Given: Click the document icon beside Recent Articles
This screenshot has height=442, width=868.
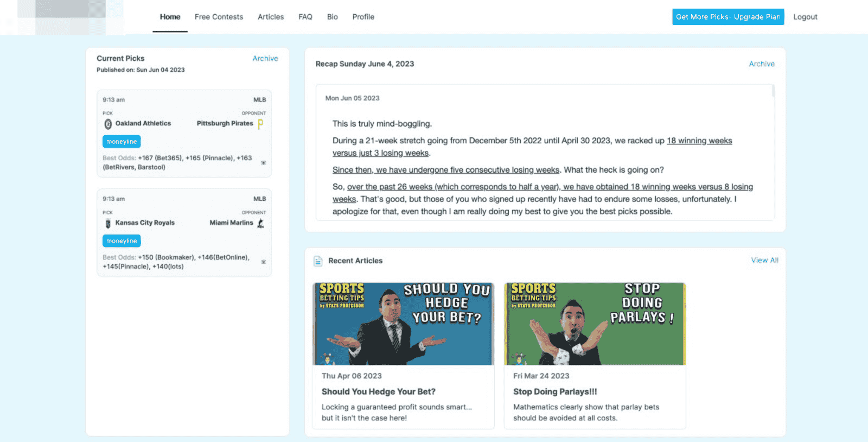Looking at the screenshot, I should point(318,261).
